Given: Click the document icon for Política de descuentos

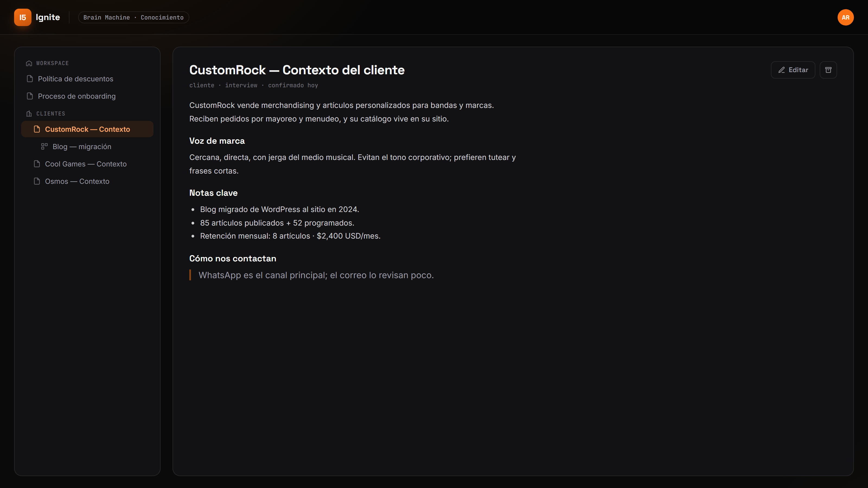Looking at the screenshot, I should pos(30,78).
